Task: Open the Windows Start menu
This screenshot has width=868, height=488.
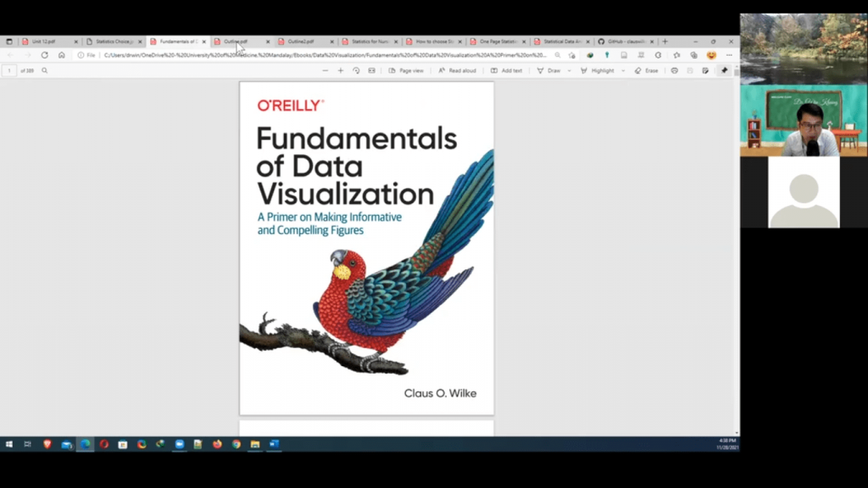Action: tap(8, 444)
